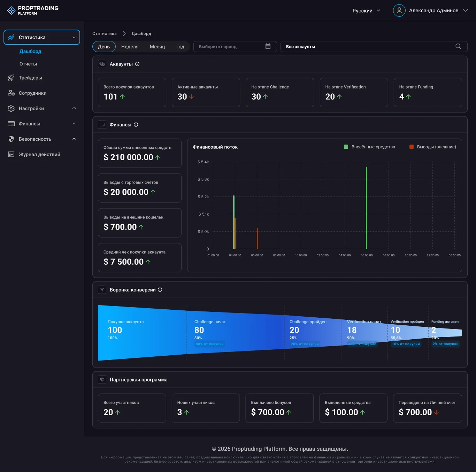
Task: Collapse the Статистика sidebar section chevron
Action: coord(74,37)
